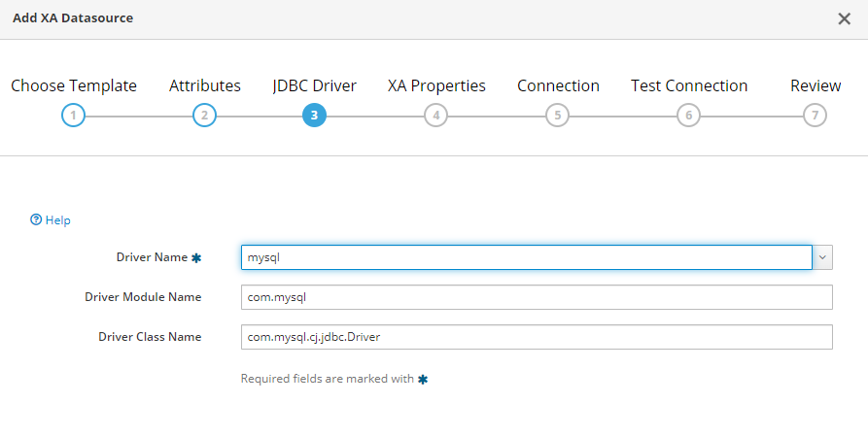Switch to the Test Connection step label
Image resolution: width=868 pixels, height=437 pixels.
pyautogui.click(x=689, y=85)
